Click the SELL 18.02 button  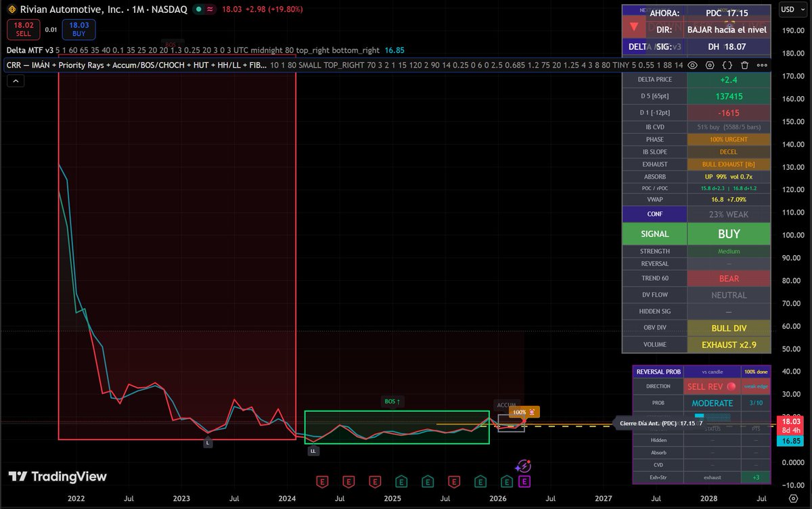coord(24,29)
